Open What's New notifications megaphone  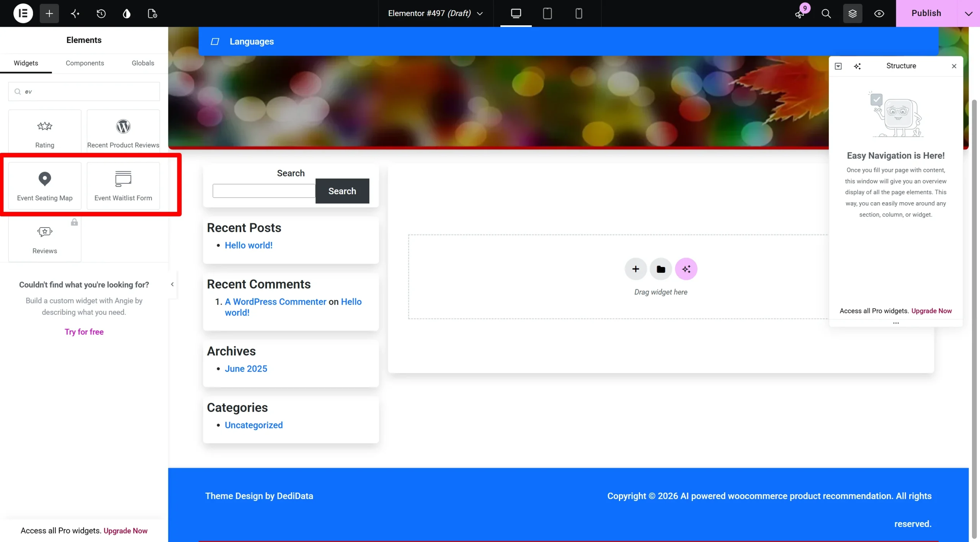click(x=800, y=13)
